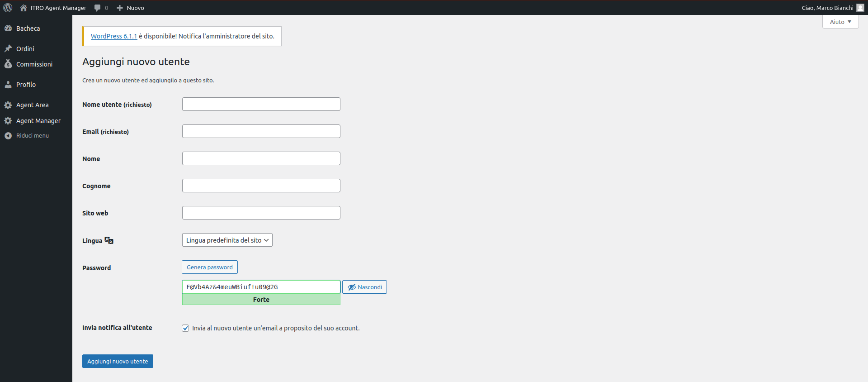Click the user avatar next to Marco Bianchi
Image resolution: width=868 pixels, height=382 pixels.
(860, 8)
